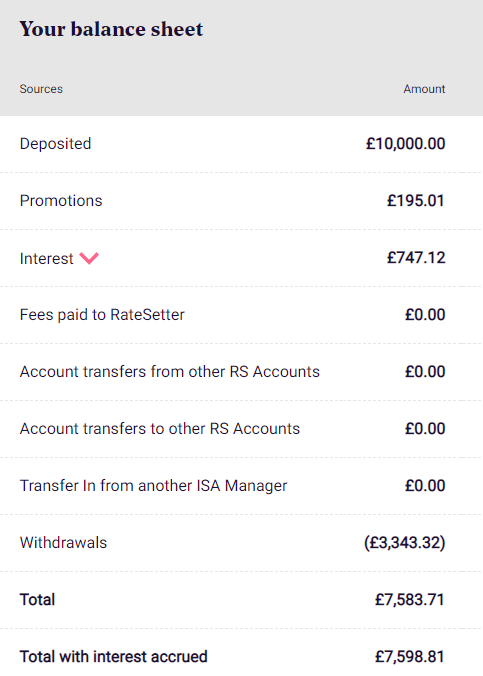Screen dimensions: 483x676
Task: Click the Your balance sheet heading
Action: tap(111, 29)
